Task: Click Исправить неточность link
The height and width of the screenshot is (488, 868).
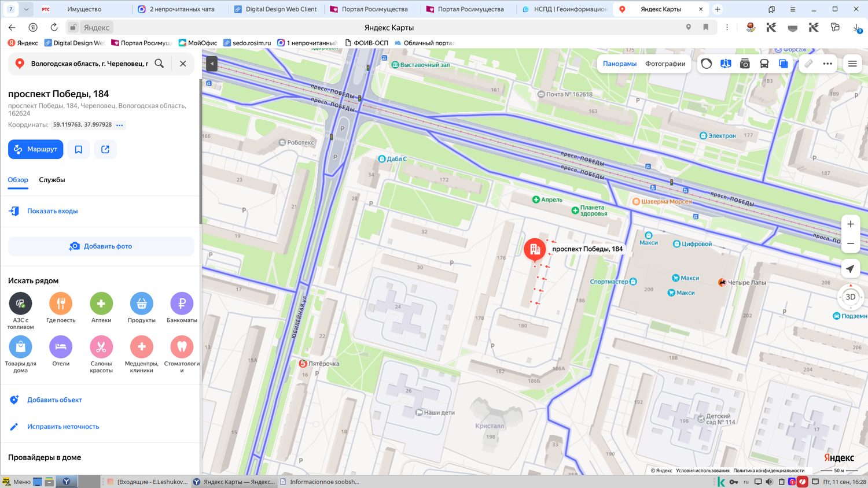Action: pos(63,427)
